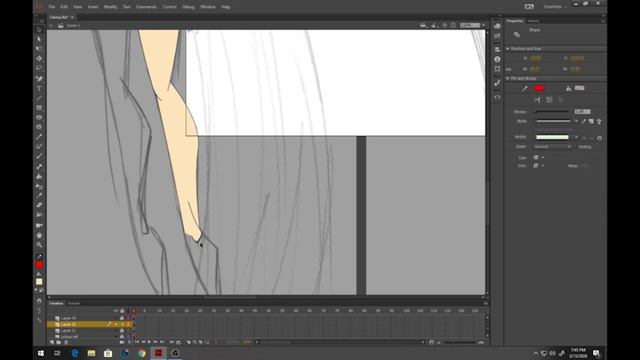This screenshot has height=360, width=640.
Task: Click the edit stroke style pencil icon
Action: point(584,121)
